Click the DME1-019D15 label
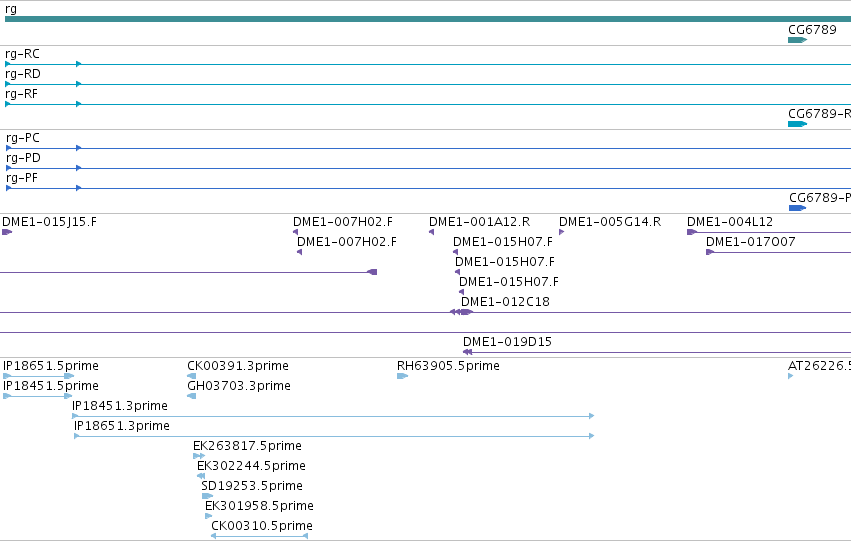This screenshot has height=541, width=851. point(507,342)
